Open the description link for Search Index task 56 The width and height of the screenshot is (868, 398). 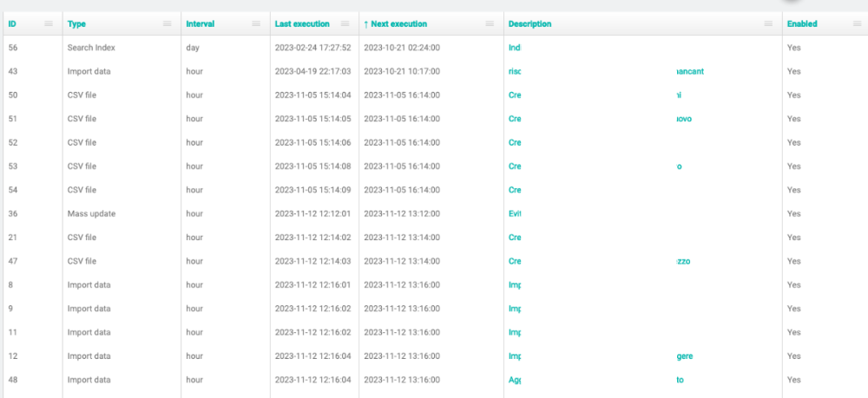click(514, 48)
